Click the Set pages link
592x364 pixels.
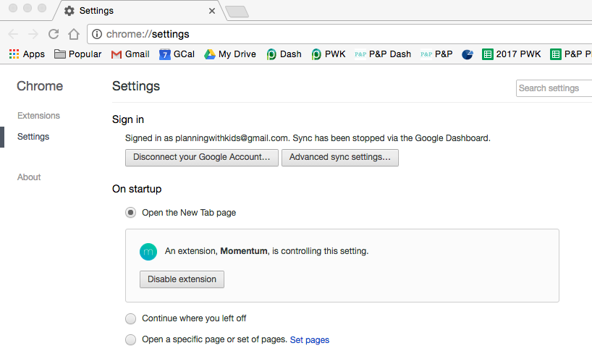309,339
